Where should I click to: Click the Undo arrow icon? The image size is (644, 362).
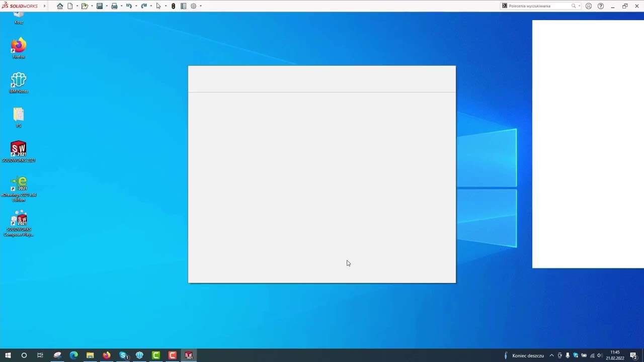point(129,6)
